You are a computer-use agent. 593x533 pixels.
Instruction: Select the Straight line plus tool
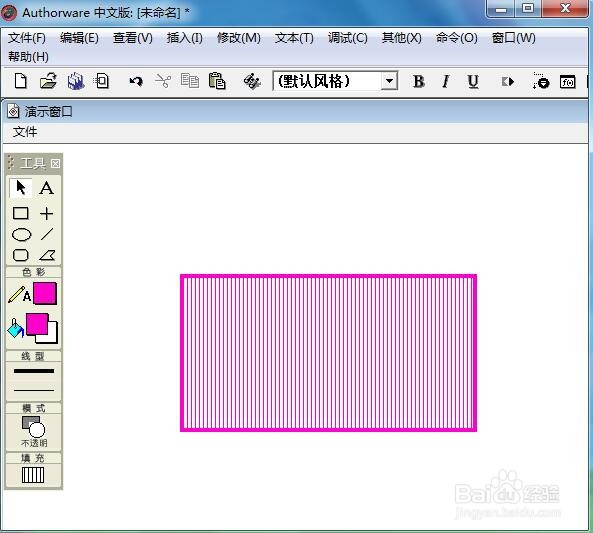(47, 213)
